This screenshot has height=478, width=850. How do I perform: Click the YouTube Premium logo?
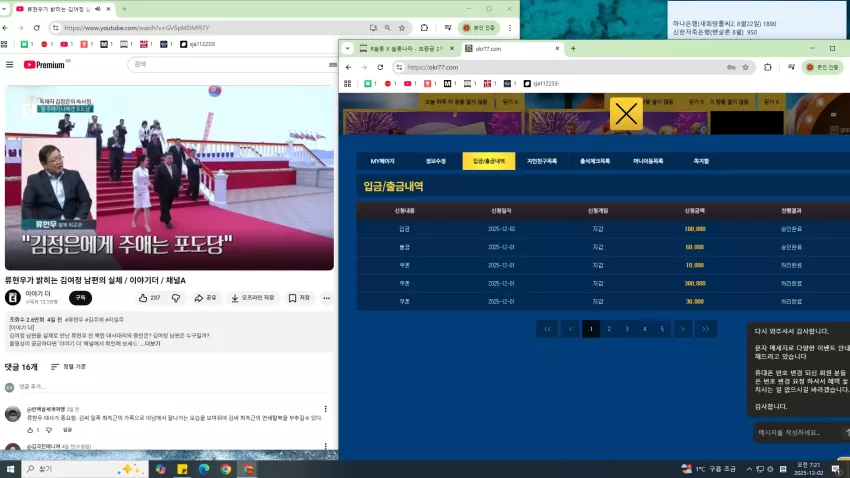[44, 65]
